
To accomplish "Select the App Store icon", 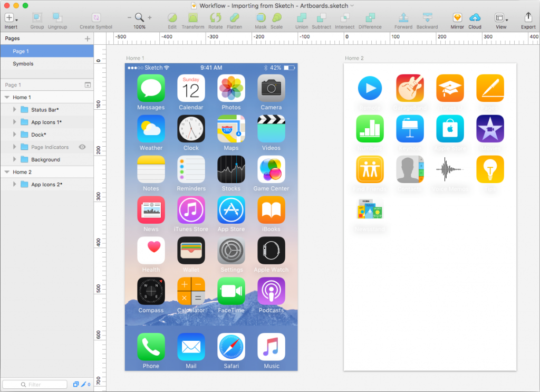I will point(231,210).
